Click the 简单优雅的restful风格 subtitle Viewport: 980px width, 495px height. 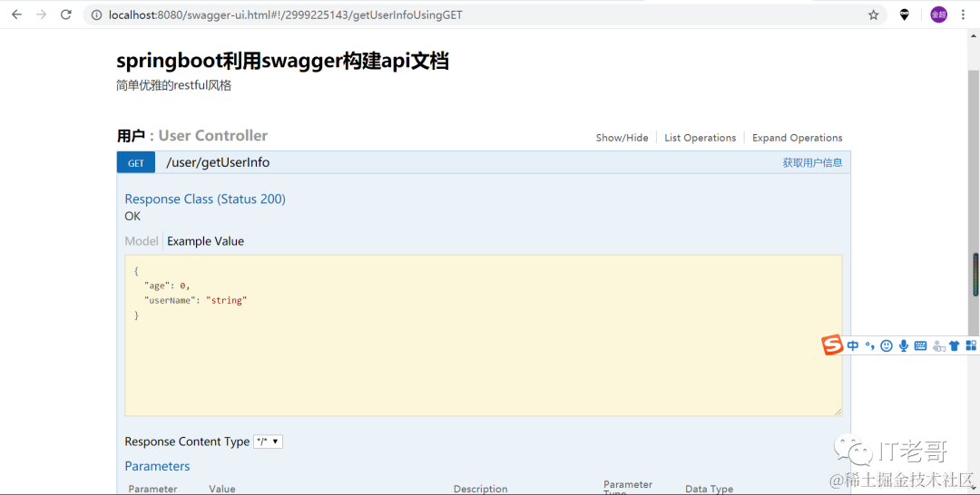[x=173, y=85]
